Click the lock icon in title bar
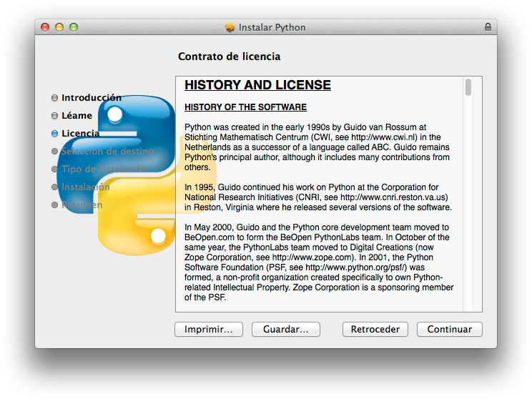This screenshot has width=532, height=399. 488,27
